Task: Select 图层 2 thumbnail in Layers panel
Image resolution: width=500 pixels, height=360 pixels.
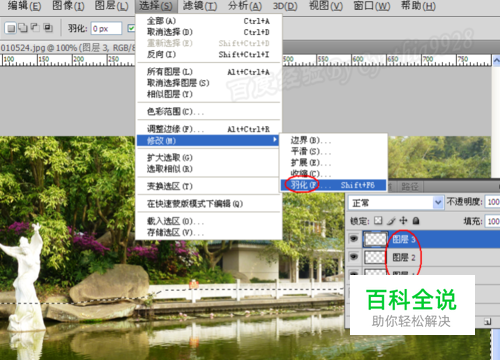Action: coord(375,257)
